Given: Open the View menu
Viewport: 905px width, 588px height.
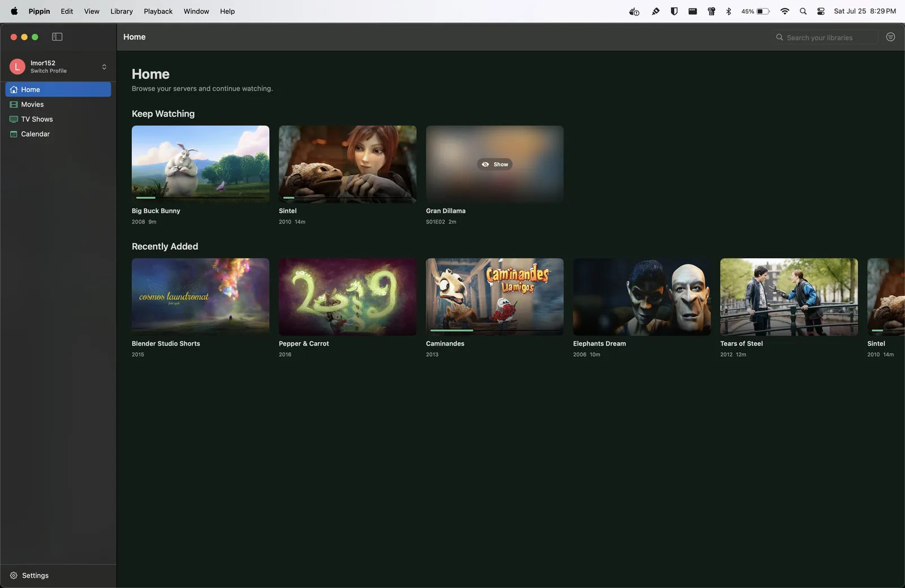Looking at the screenshot, I should coord(92,11).
